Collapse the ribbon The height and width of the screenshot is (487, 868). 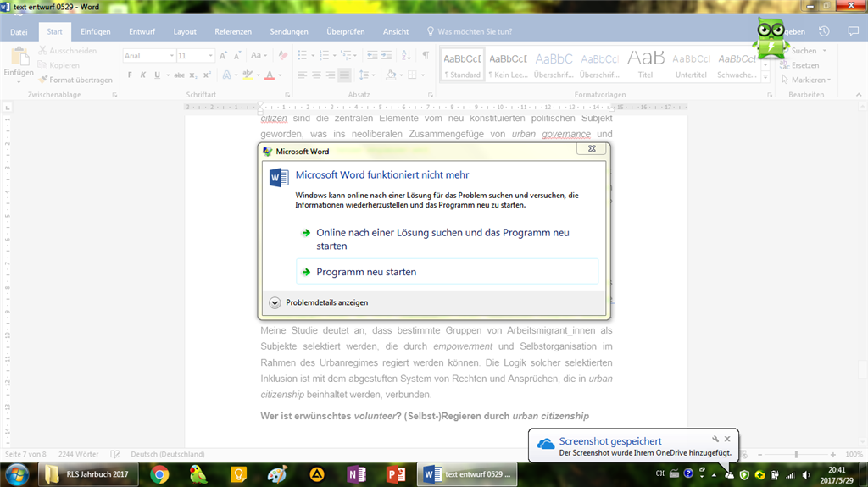[859, 95]
